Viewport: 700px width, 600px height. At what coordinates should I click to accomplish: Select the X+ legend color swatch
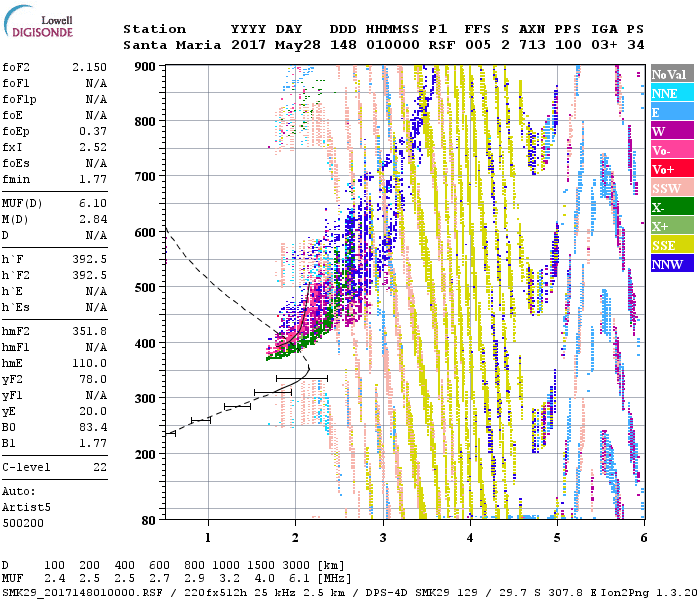coord(672,225)
